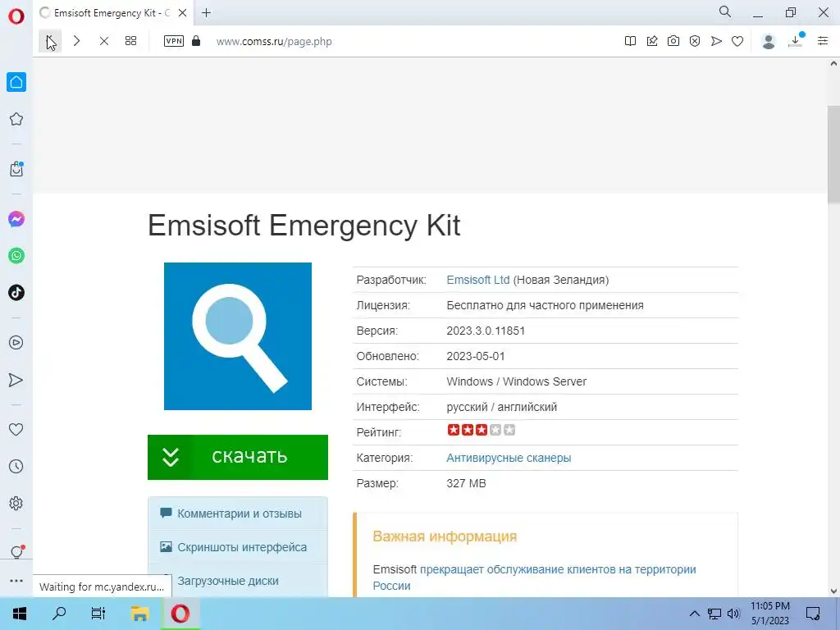Open sidebar My Flow arrow icon
This screenshot has width=840, height=630.
(16, 380)
